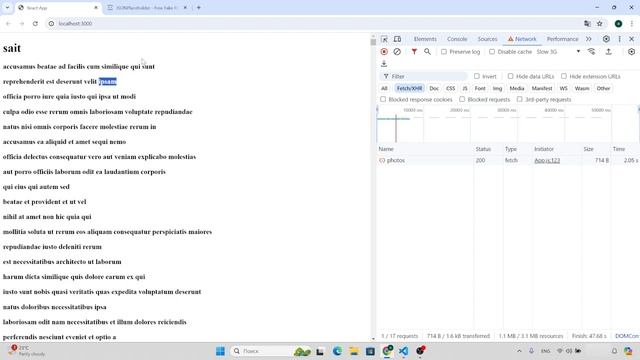Open DevTools settings gear icon
The image size is (640, 360).
[606, 39]
